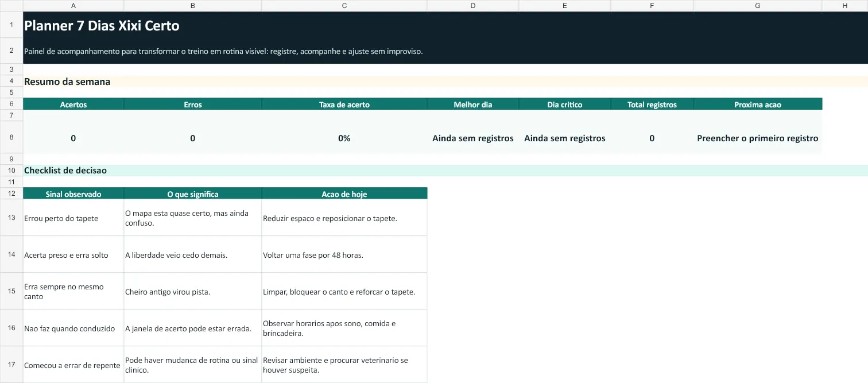868x383 pixels.
Task: Click the 0 value under Acertos
Action: [x=73, y=138]
